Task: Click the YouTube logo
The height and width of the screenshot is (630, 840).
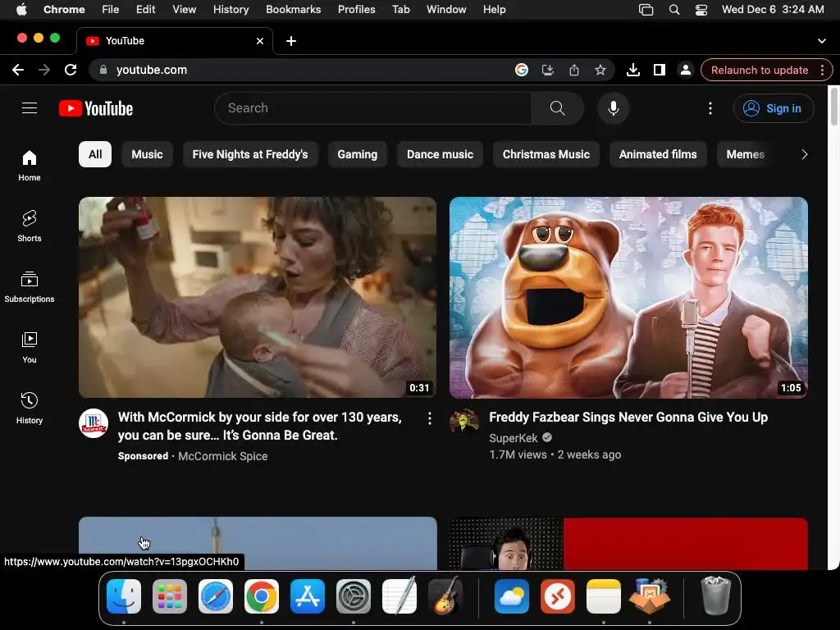Action: pyautogui.click(x=96, y=108)
